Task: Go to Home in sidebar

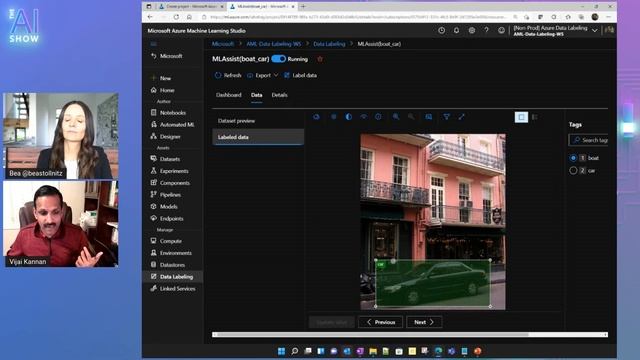Action: [162, 90]
